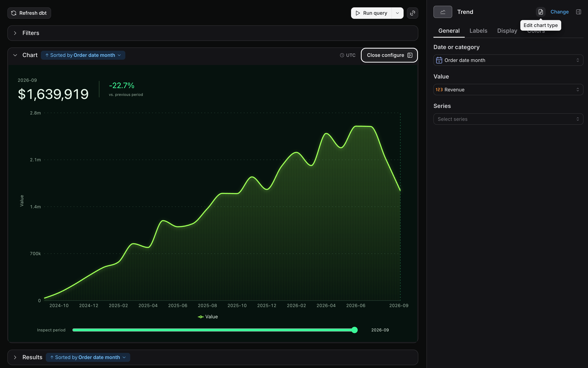The image size is (588, 368).
Task: Open the Order date month dropdown
Action: (508, 60)
